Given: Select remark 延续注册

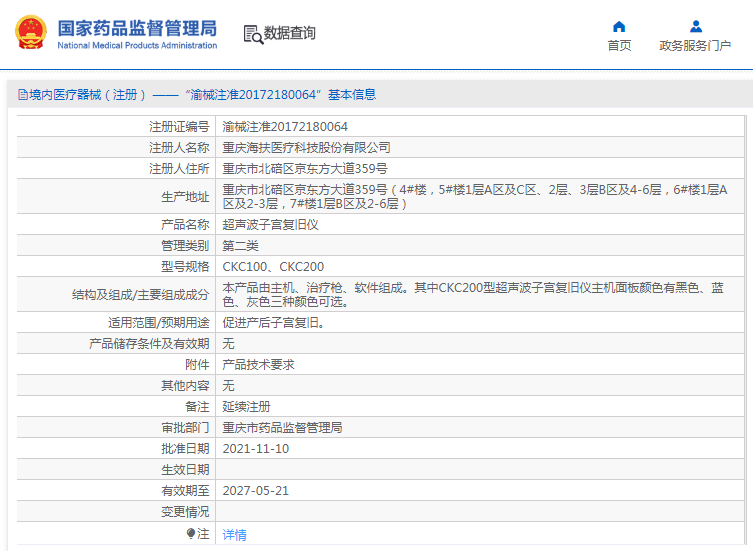Looking at the screenshot, I should 246,407.
